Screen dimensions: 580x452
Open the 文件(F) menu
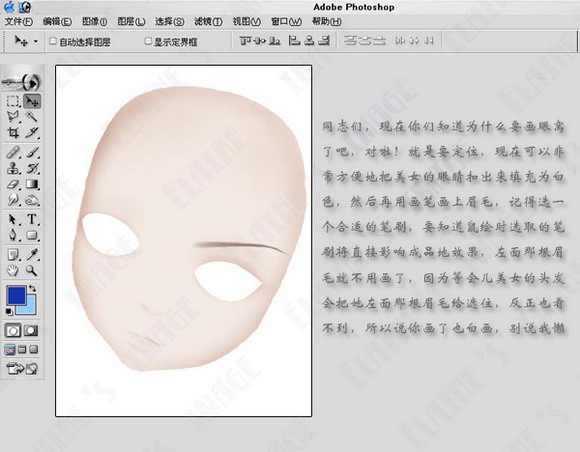(18, 21)
